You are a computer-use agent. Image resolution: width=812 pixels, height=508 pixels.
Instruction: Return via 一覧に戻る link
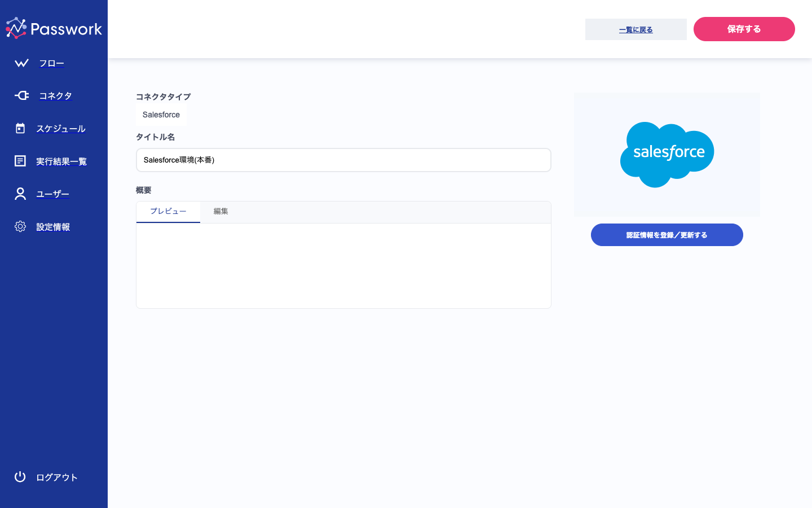636,29
